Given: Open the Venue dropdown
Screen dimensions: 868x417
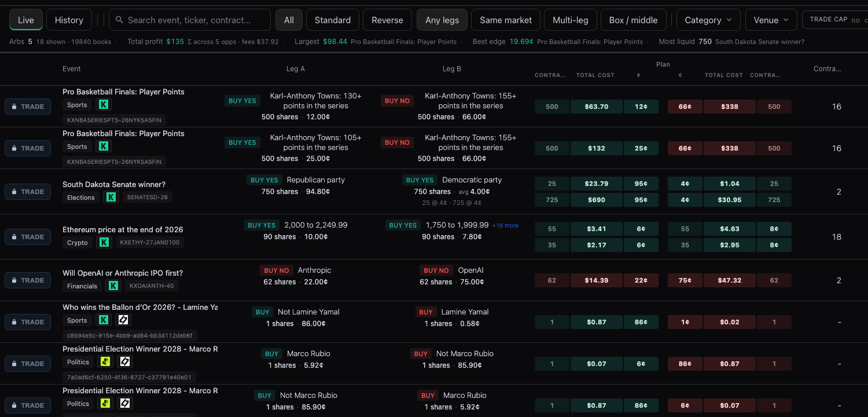Looking at the screenshot, I should pyautogui.click(x=771, y=20).
